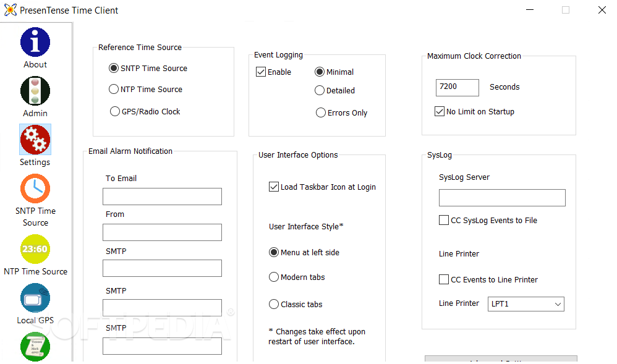Select the Settings gears icon
This screenshot has height=364, width=617.
(x=35, y=140)
